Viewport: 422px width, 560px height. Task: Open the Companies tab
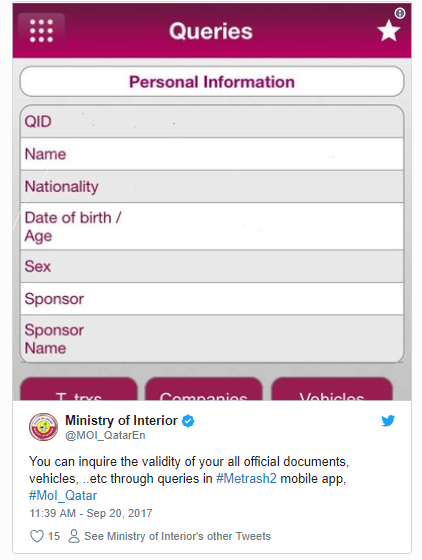pyautogui.click(x=204, y=389)
